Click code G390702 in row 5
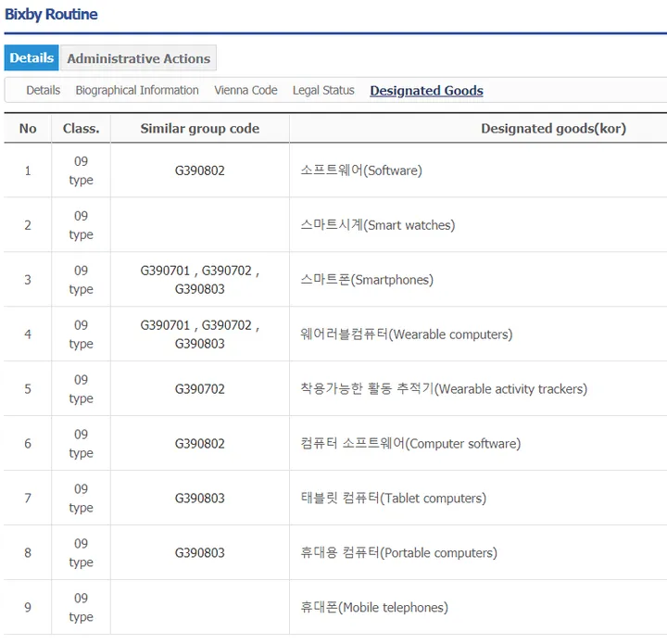 point(200,389)
